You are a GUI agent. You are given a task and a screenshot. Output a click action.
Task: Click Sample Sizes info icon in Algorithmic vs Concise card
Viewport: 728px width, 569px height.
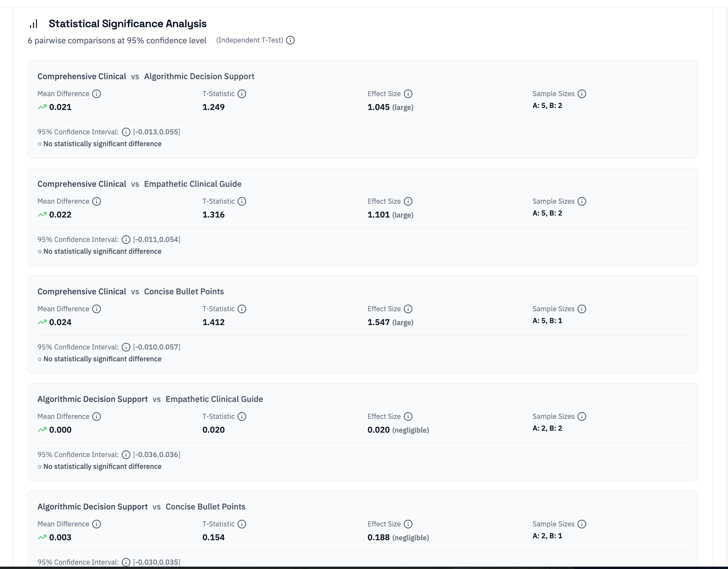click(x=582, y=524)
